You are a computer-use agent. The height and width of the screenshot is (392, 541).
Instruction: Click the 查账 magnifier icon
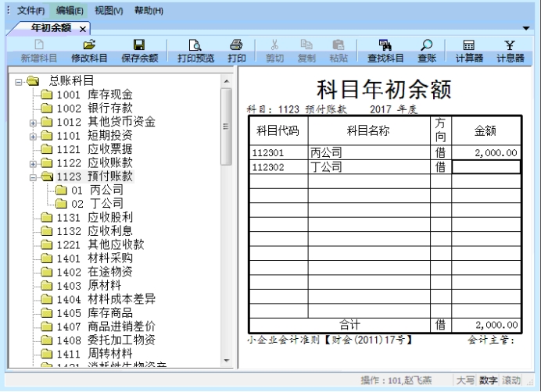427,45
